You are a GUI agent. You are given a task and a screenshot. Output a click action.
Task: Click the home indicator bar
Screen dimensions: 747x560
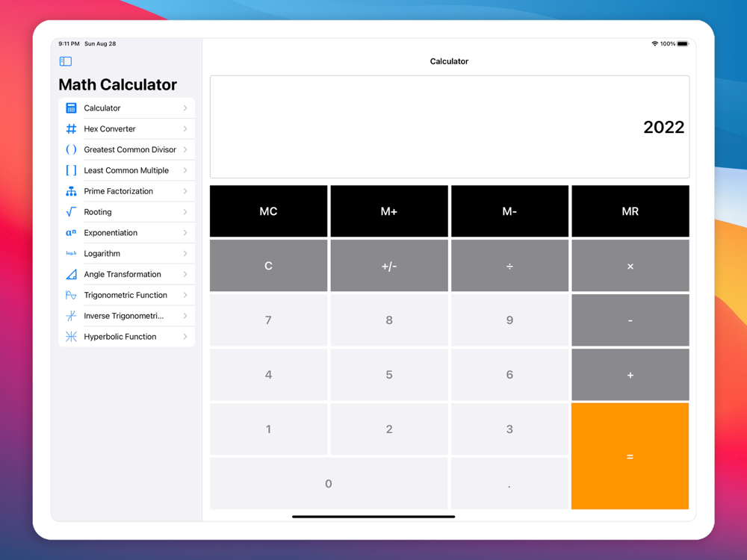coord(373,517)
